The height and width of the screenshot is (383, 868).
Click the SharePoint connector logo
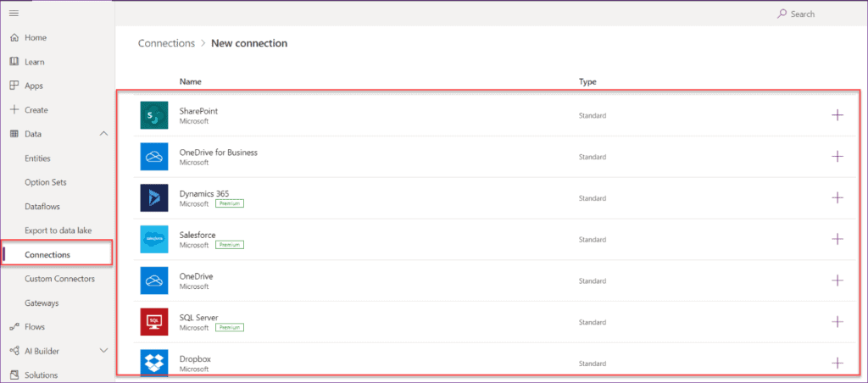click(x=154, y=116)
